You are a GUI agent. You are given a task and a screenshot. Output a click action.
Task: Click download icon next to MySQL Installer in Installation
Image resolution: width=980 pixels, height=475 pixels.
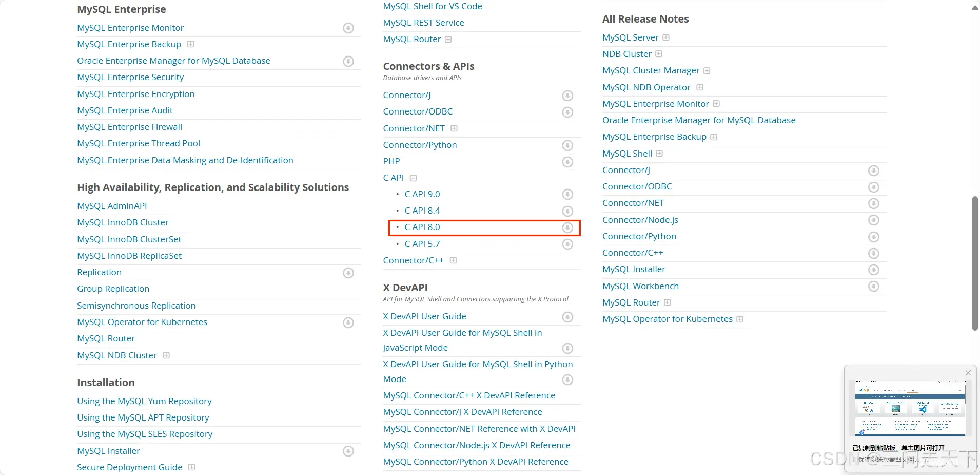coord(348,451)
